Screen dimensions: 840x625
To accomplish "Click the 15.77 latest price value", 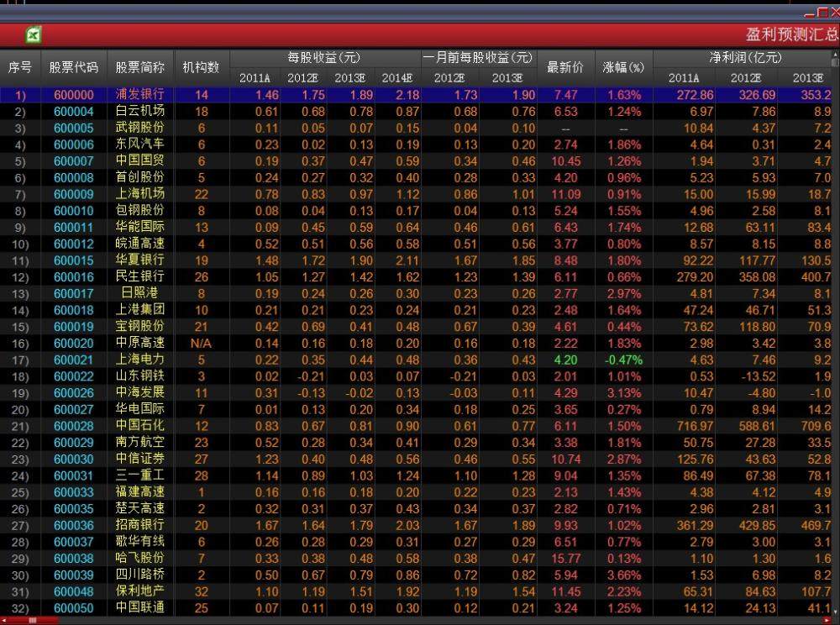I will point(565,559).
